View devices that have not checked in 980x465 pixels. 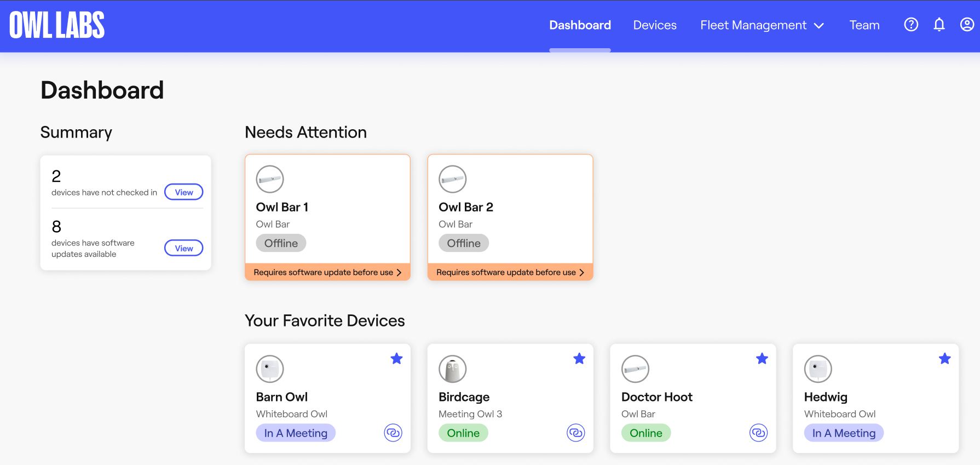pyautogui.click(x=184, y=192)
